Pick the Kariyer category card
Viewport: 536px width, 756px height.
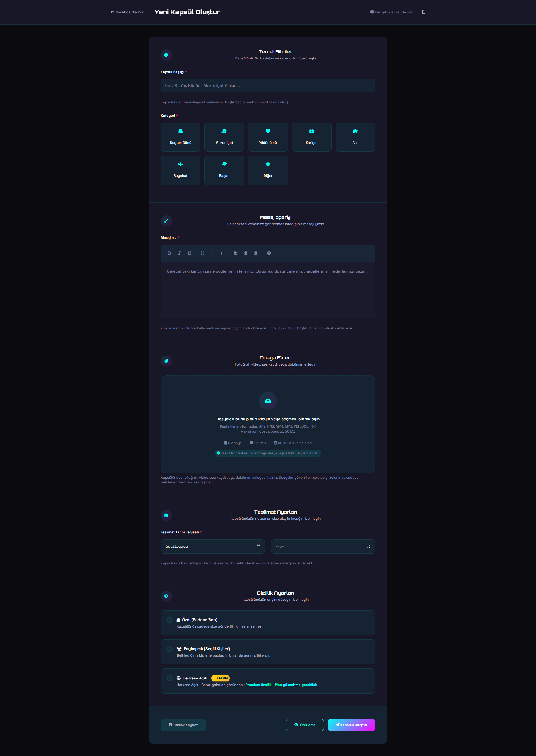311,137
